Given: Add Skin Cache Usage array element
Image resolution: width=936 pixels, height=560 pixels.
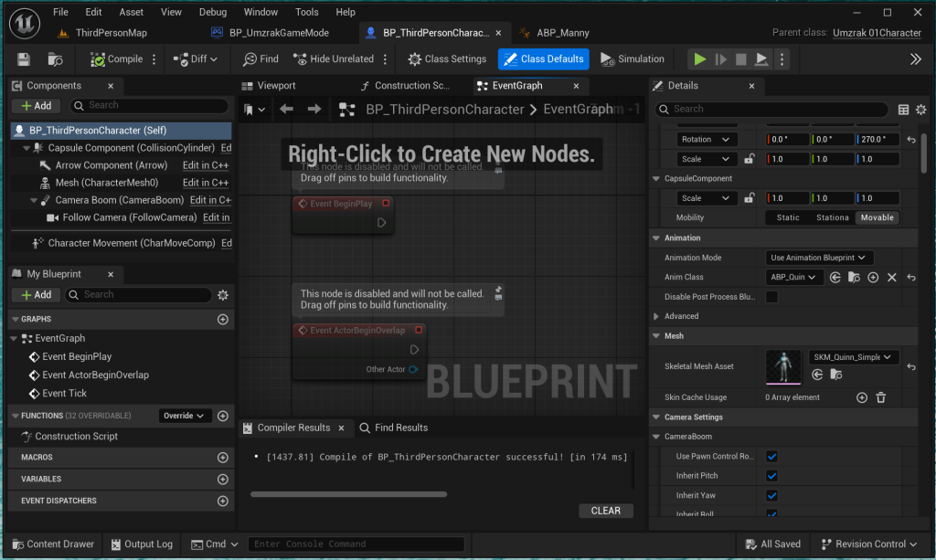Looking at the screenshot, I should [x=861, y=397].
